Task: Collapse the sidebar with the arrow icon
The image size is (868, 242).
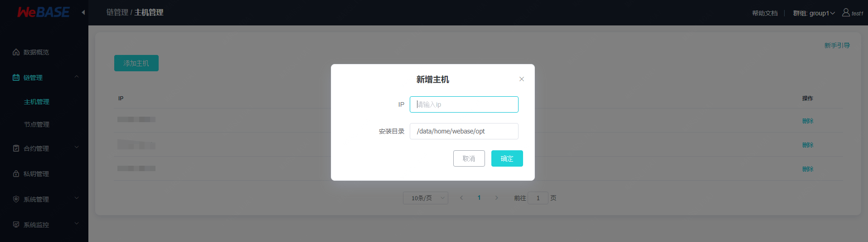Action: [83, 13]
